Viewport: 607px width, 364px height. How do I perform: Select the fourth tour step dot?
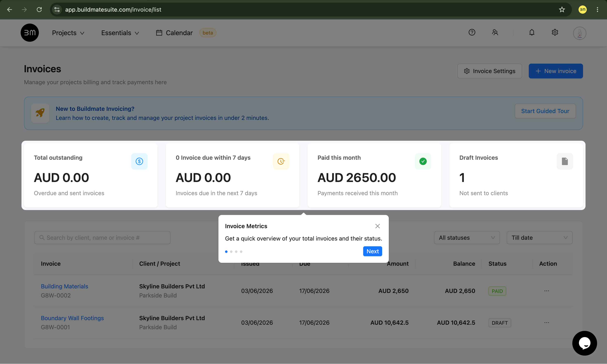click(x=241, y=251)
